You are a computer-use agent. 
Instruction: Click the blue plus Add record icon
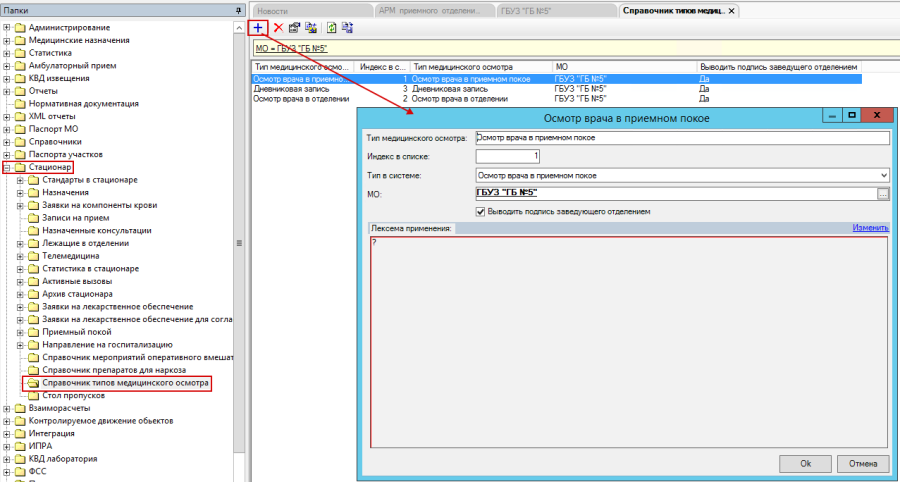click(258, 28)
